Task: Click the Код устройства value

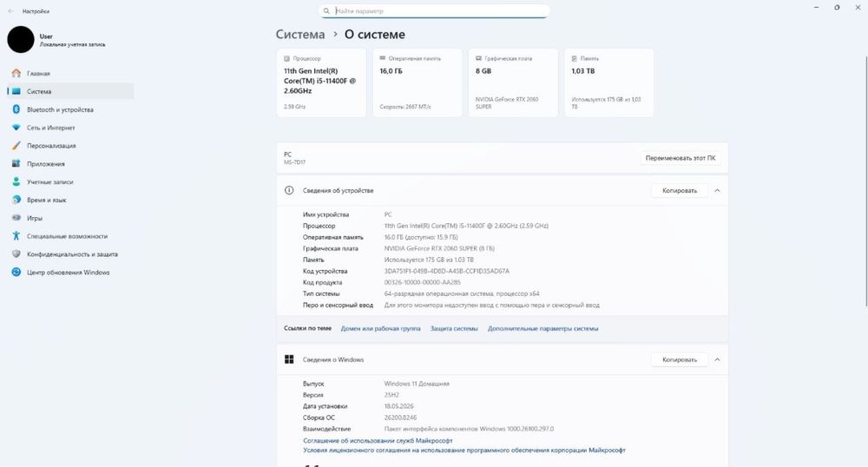Action: pos(447,271)
